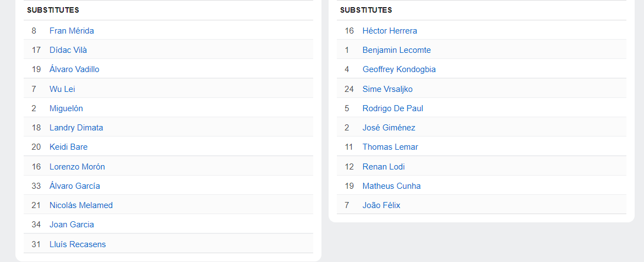This screenshot has width=644, height=262.
Task: Select Lorenzo Morón in the list
Action: coord(77,167)
